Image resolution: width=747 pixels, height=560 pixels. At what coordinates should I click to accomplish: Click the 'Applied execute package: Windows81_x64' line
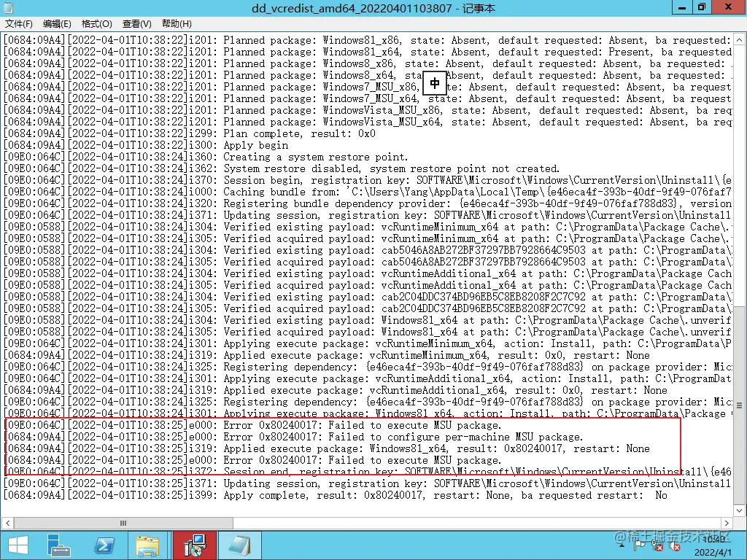click(327, 448)
